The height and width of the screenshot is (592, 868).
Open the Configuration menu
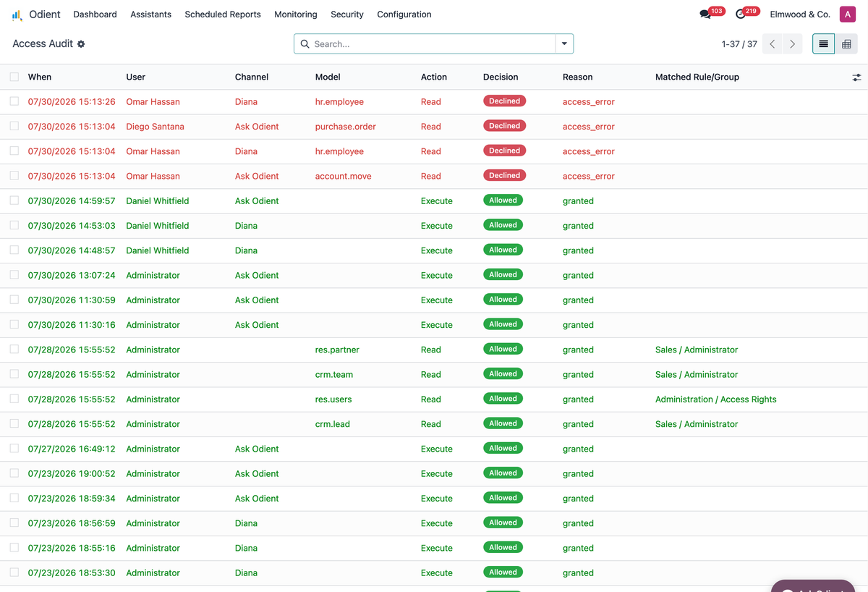coord(404,14)
